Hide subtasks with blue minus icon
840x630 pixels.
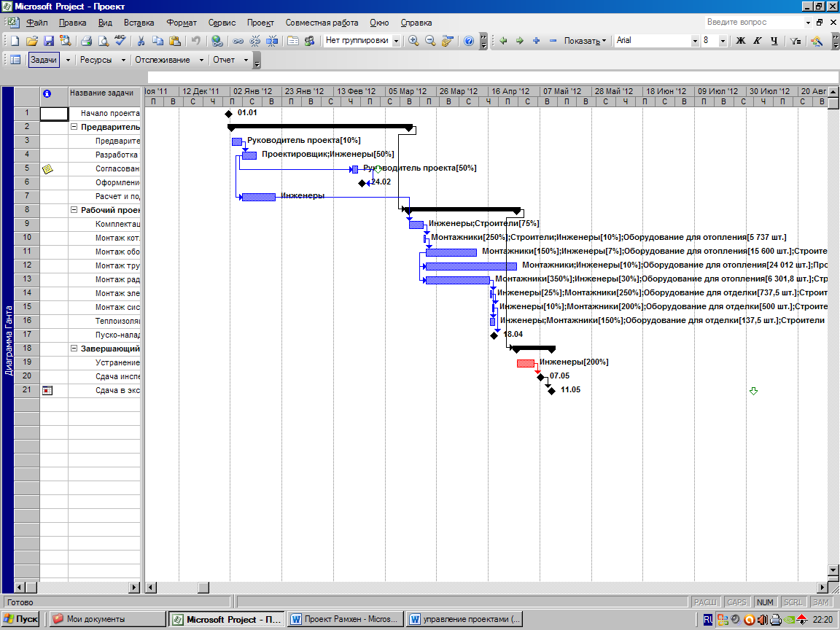pos(553,41)
